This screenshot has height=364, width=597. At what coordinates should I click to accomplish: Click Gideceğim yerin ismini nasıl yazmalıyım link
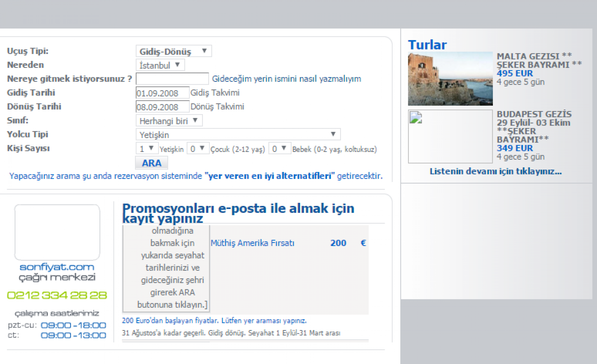click(286, 79)
